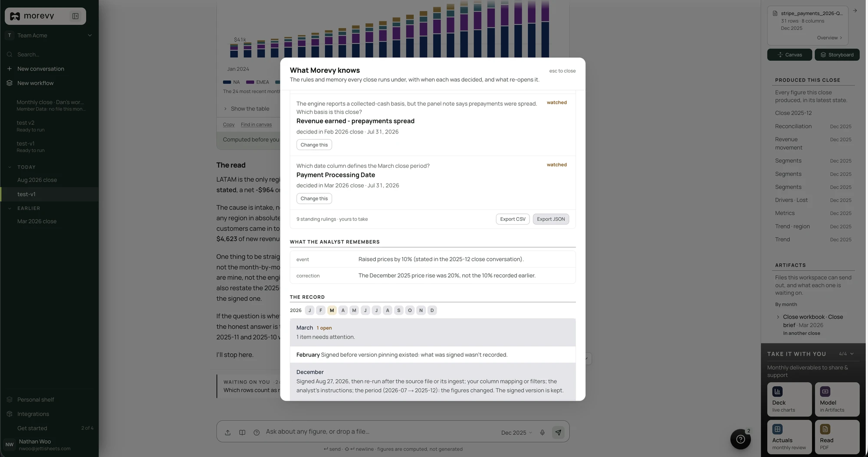Click the morevy logo icon
This screenshot has width=868, height=457.
point(15,16)
